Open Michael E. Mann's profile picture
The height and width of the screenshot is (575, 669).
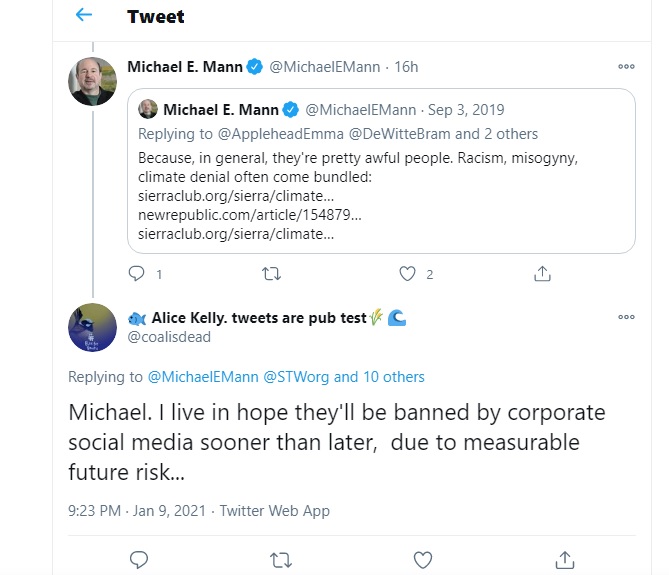(93, 81)
